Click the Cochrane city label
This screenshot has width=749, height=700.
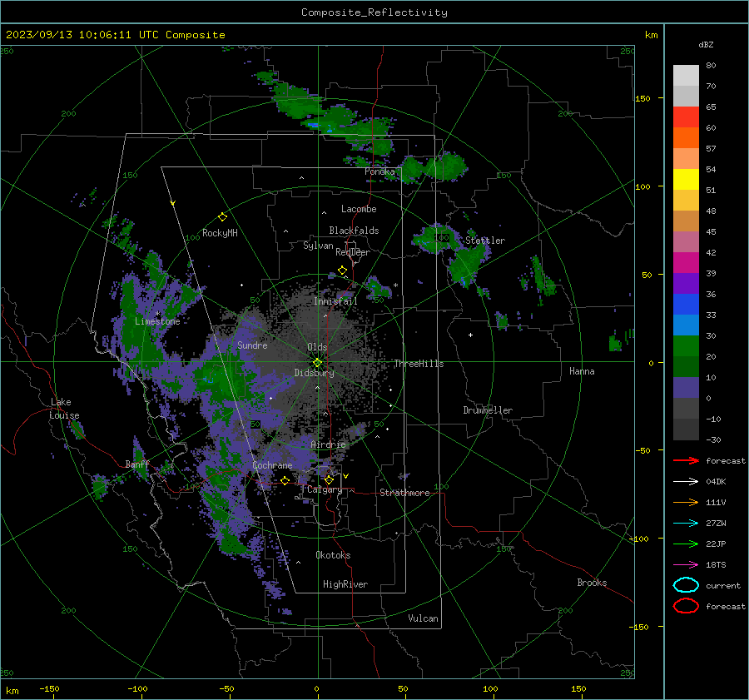tap(272, 465)
